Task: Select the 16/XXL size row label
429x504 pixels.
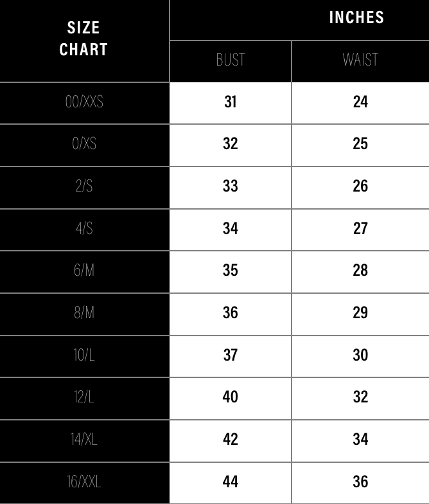Action: click(84, 482)
